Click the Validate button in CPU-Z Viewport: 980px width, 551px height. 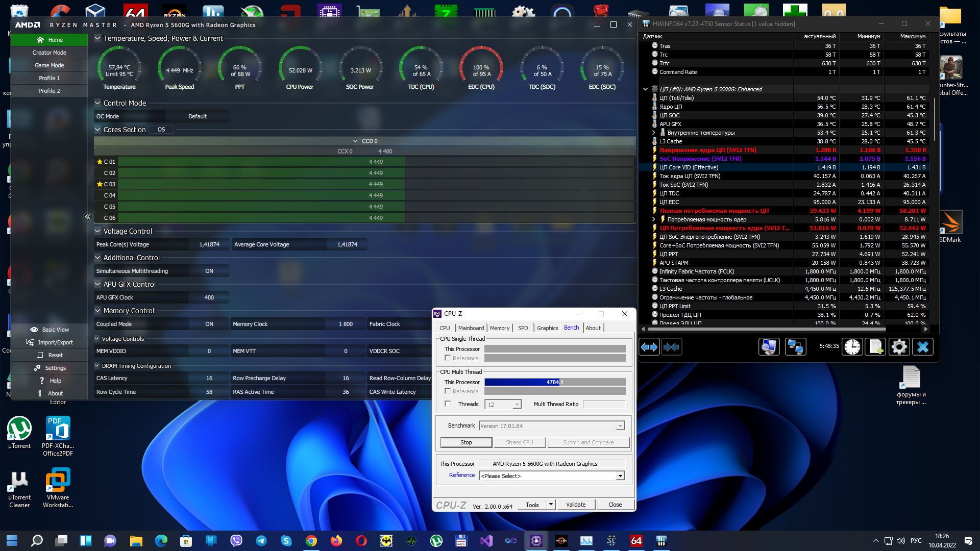pyautogui.click(x=576, y=505)
